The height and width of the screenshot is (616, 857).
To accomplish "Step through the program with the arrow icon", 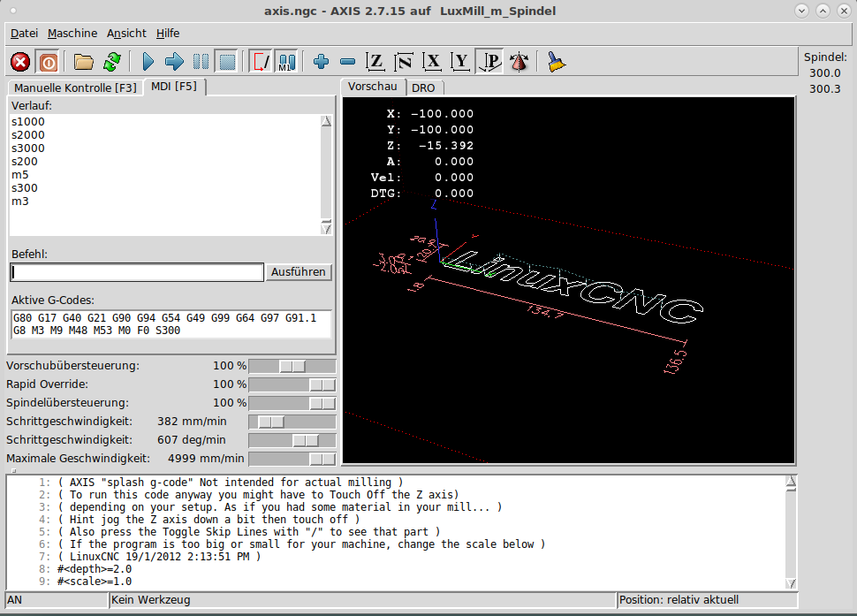I will click(x=174, y=62).
